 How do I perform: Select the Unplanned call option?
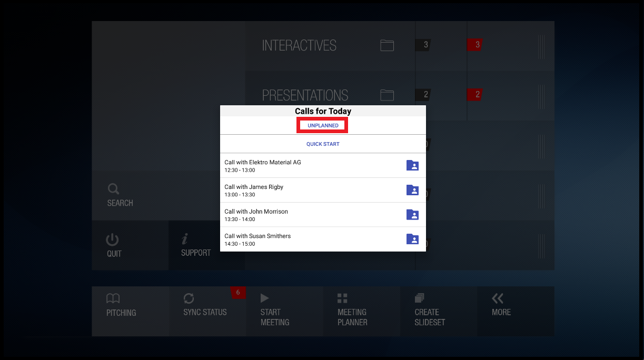pyautogui.click(x=323, y=126)
